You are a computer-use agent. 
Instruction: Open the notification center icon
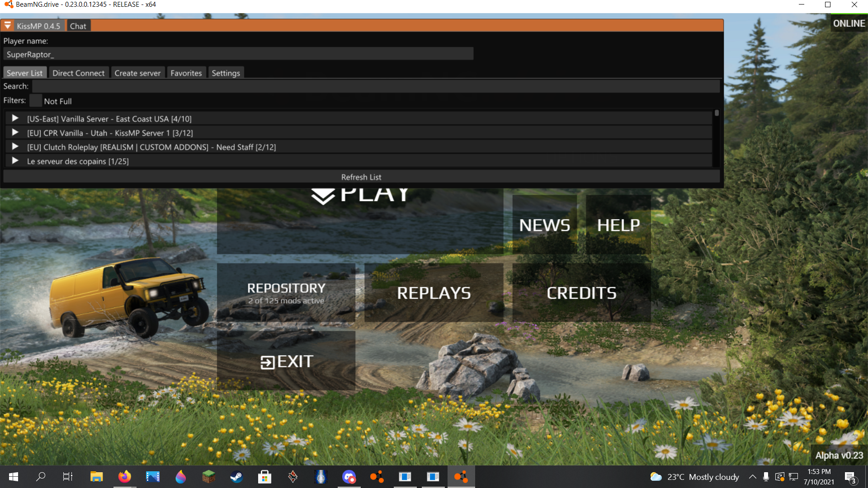(850, 477)
